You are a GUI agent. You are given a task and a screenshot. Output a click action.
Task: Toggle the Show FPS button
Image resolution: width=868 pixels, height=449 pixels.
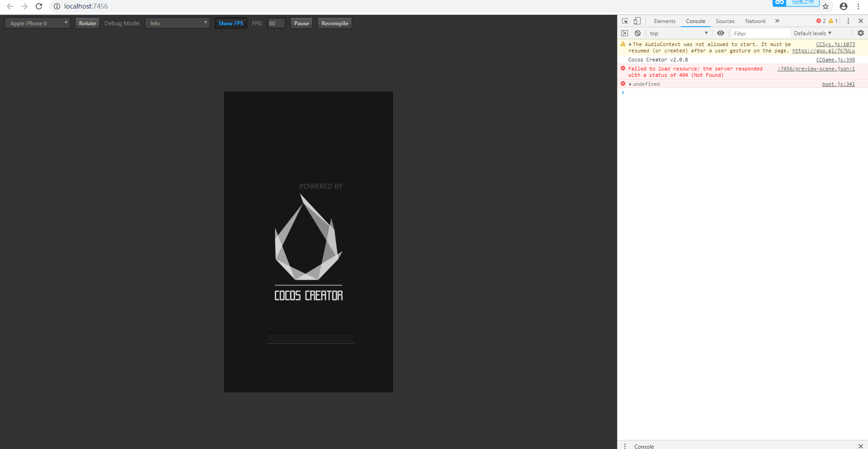click(x=231, y=23)
